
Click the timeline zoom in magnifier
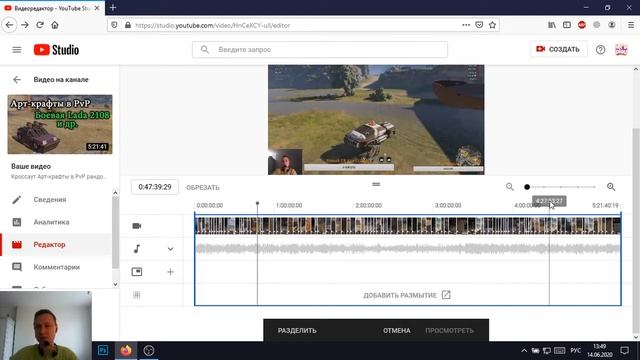(x=611, y=187)
